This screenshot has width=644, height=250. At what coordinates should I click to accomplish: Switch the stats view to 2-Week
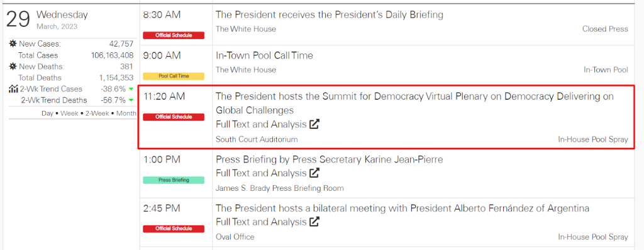pos(97,113)
